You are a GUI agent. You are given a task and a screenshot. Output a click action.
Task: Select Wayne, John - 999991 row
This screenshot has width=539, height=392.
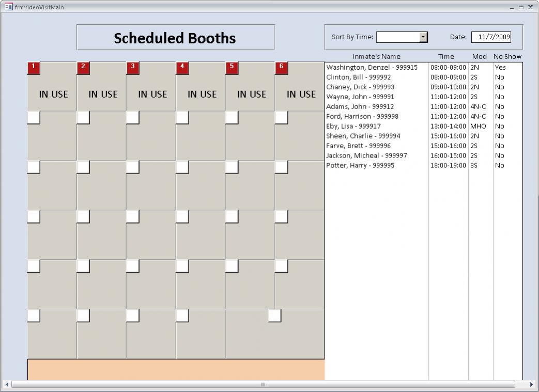point(424,97)
